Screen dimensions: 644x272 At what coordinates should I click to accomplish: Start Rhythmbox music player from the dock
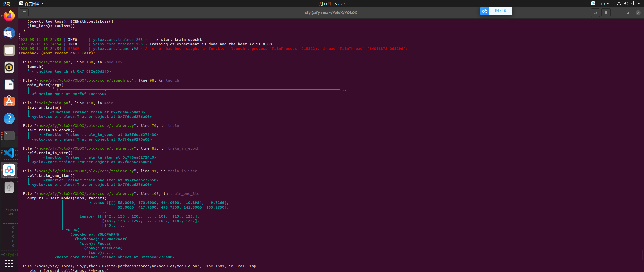click(9, 67)
